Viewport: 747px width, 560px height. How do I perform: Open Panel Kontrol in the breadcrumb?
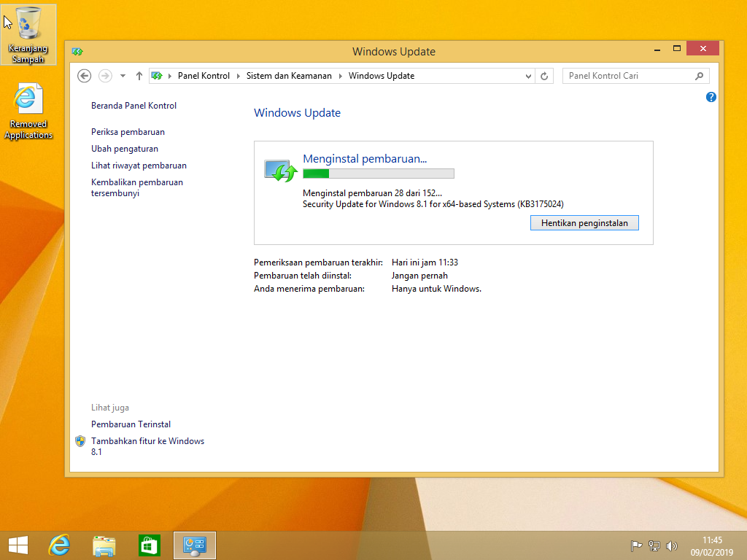coord(204,76)
